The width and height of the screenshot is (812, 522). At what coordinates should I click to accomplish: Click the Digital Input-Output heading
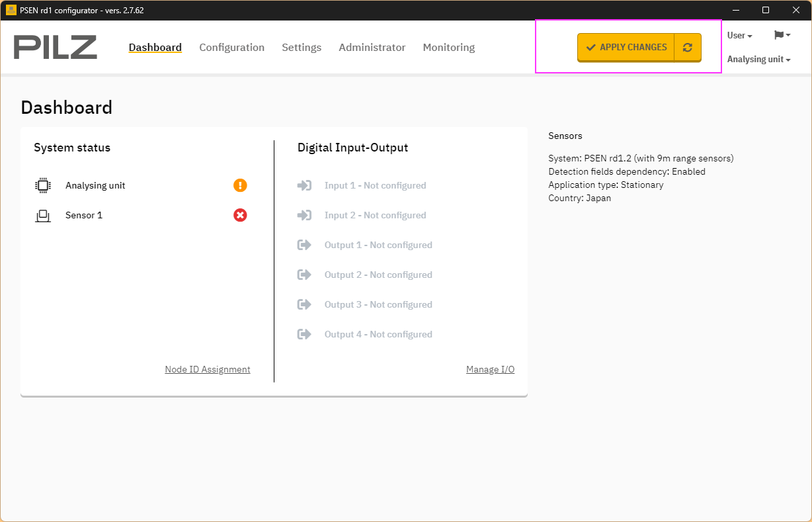point(353,148)
